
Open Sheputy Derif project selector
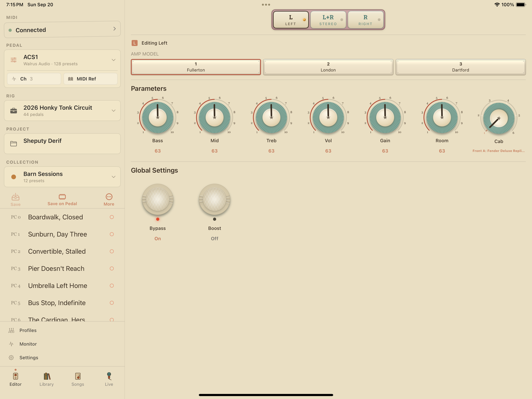coord(62,144)
